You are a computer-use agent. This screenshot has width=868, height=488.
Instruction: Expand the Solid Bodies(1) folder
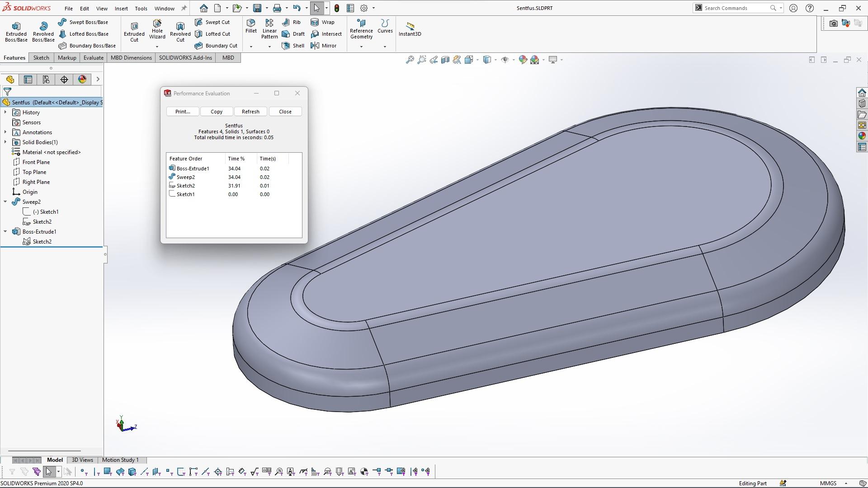click(x=5, y=142)
